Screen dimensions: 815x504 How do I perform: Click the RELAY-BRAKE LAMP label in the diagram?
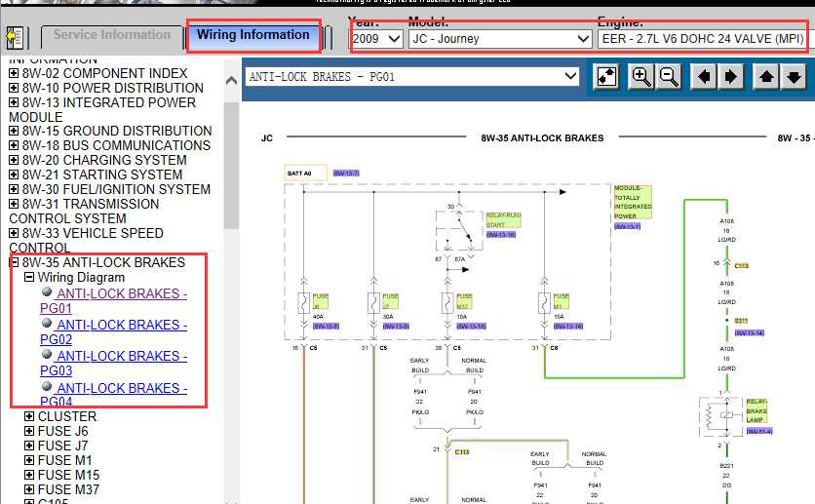[x=757, y=410]
